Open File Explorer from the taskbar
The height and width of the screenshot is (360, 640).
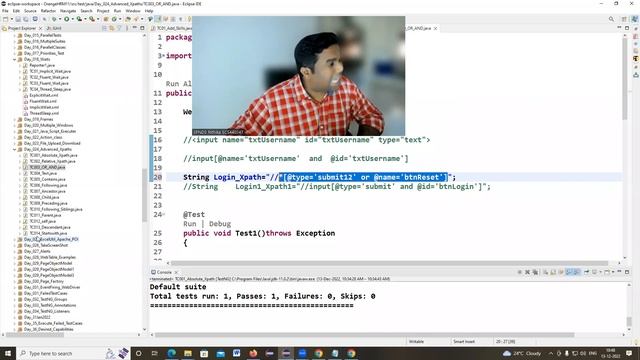click(x=188, y=353)
